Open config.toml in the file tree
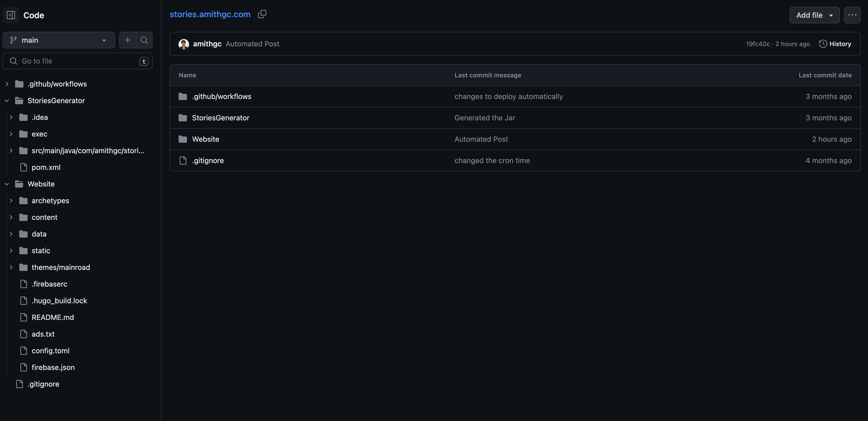Viewport: 868px width, 421px height. pyautogui.click(x=51, y=351)
